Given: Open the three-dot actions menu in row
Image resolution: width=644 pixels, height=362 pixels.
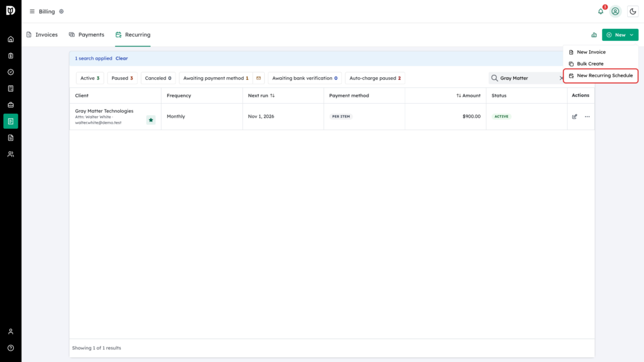Looking at the screenshot, I should click(587, 116).
